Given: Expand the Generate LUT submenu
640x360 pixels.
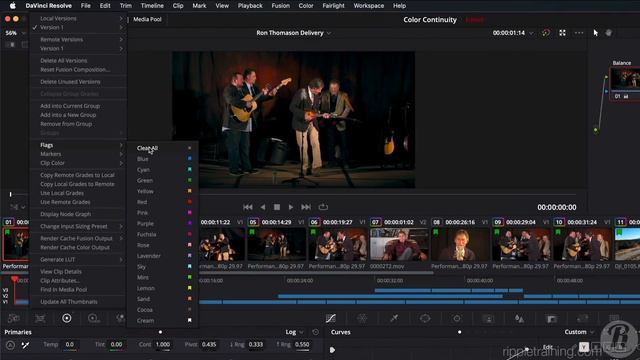Looking at the screenshot, I should pos(78,259).
